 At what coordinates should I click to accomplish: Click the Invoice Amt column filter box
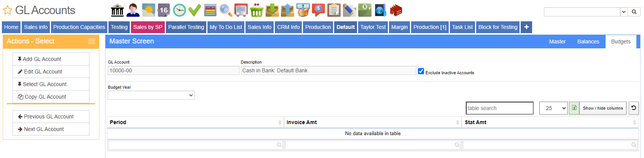(x=373, y=145)
